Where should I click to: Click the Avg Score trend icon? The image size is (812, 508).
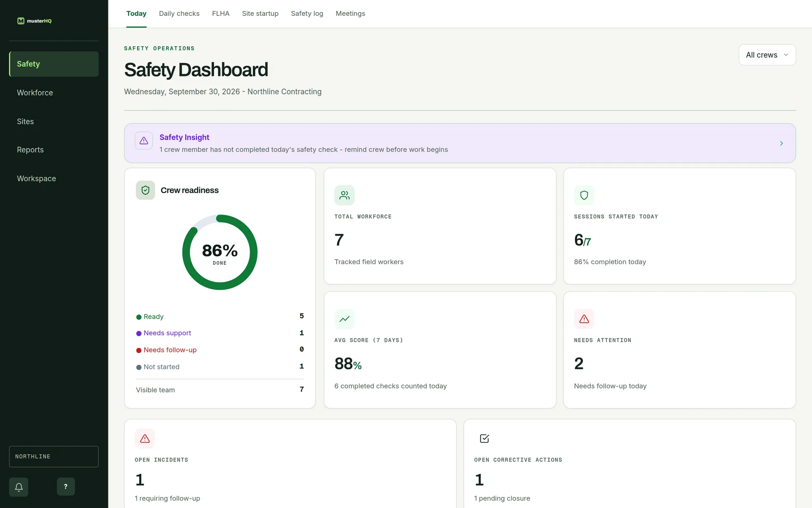tap(344, 319)
